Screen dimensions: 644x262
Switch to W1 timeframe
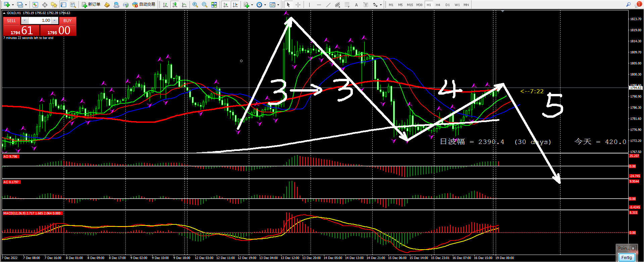pos(457,5)
